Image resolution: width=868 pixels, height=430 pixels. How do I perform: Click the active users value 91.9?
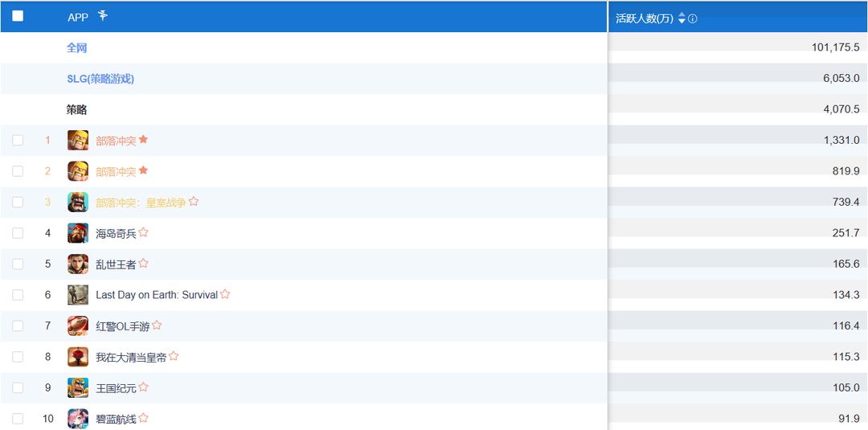click(849, 420)
